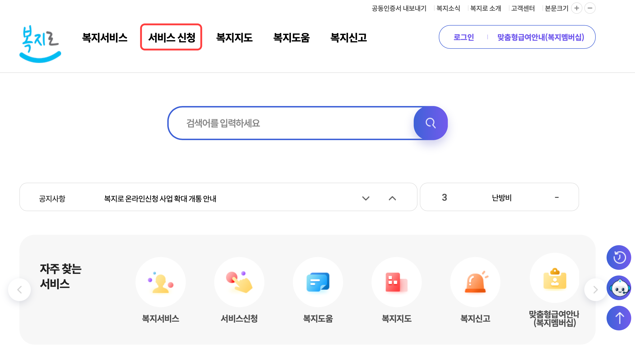Image resolution: width=635 pixels, height=364 pixels.
Task: Click the 로그인 link
Action: [463, 37]
